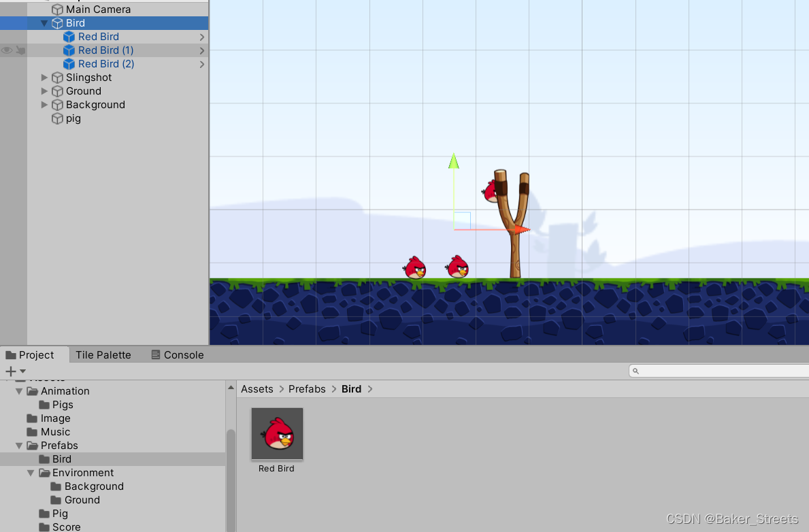This screenshot has height=532, width=809.
Task: Toggle picking hand icon for Red Bird (1)
Action: [20, 50]
